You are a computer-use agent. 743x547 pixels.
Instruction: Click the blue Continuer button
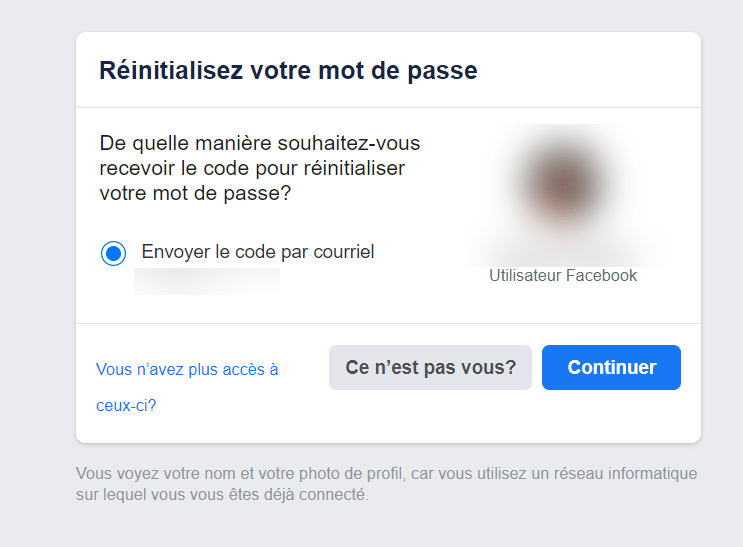(611, 367)
